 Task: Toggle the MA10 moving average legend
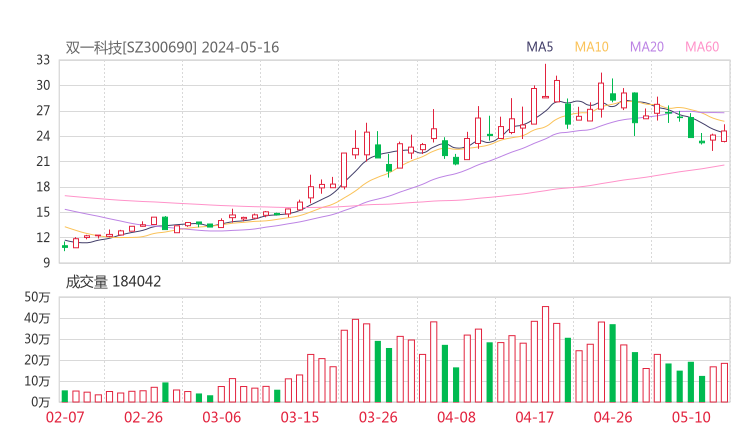click(591, 47)
